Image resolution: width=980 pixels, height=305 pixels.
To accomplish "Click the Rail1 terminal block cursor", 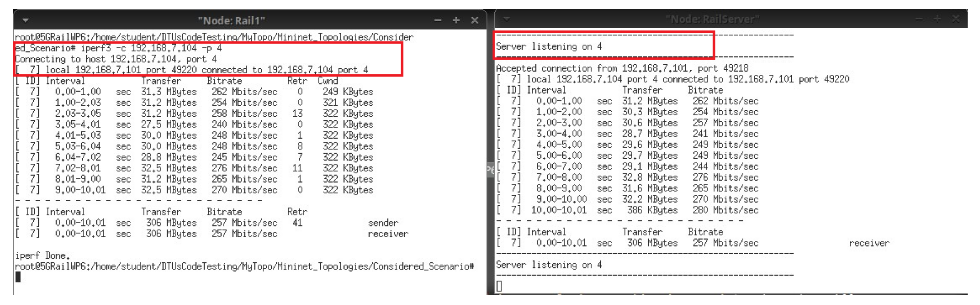I will pyautogui.click(x=18, y=277).
